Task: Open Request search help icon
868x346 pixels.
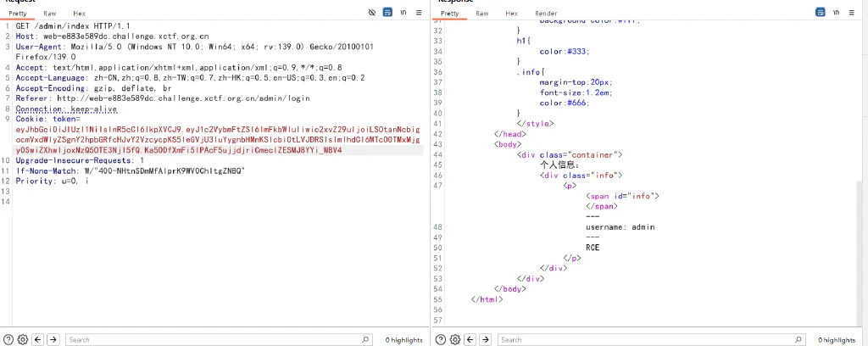Action: (x=8, y=339)
